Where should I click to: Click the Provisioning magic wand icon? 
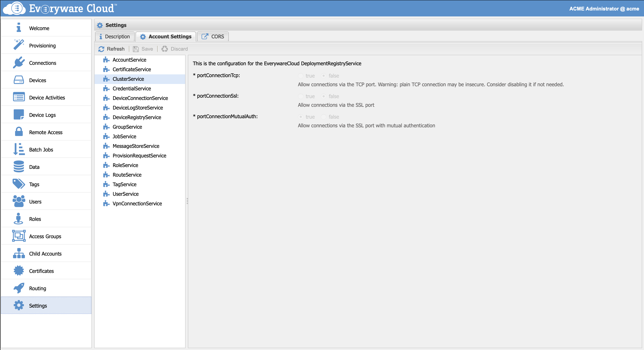pyautogui.click(x=19, y=45)
